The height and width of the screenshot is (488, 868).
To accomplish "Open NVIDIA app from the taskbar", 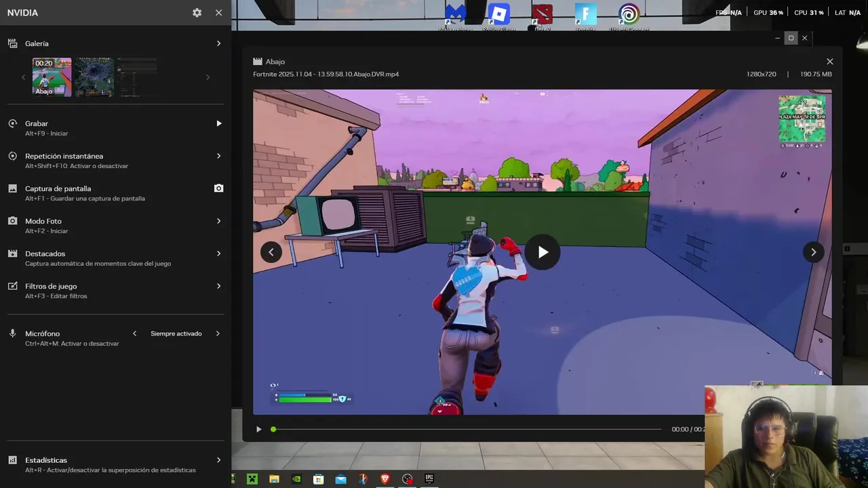I will [296, 479].
